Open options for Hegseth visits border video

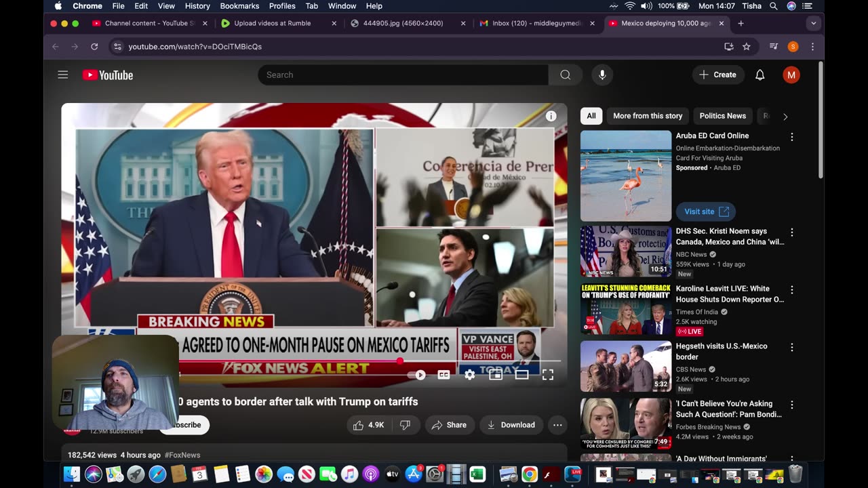coord(791,347)
